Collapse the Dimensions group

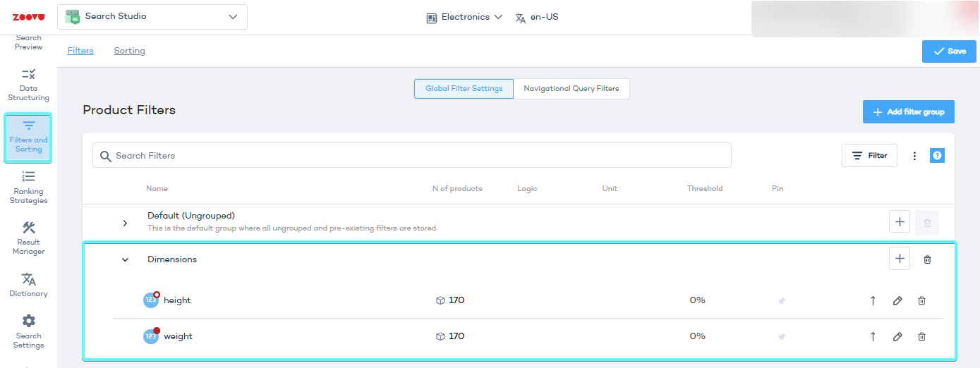[x=125, y=259]
